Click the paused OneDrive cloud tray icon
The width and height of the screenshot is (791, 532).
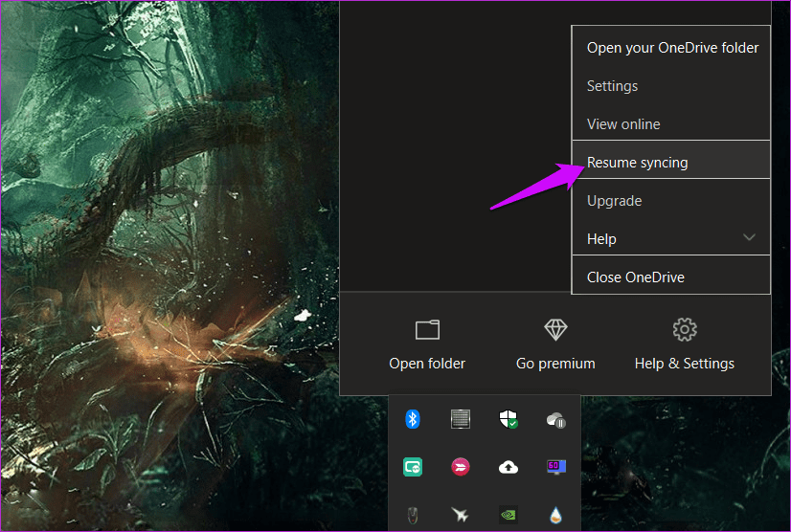(x=556, y=420)
